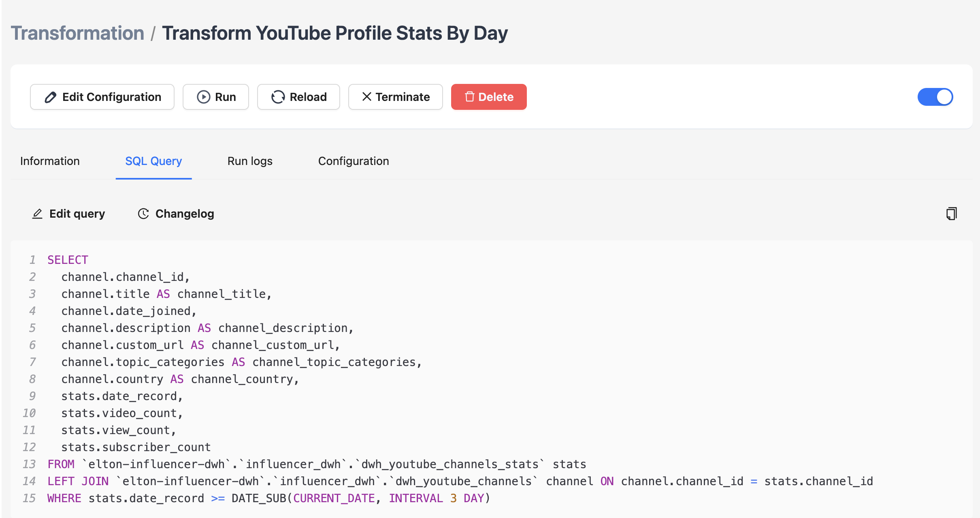Screen dimensions: 980x518
Task: Click channel.date_joined on line 4
Action: click(129, 311)
